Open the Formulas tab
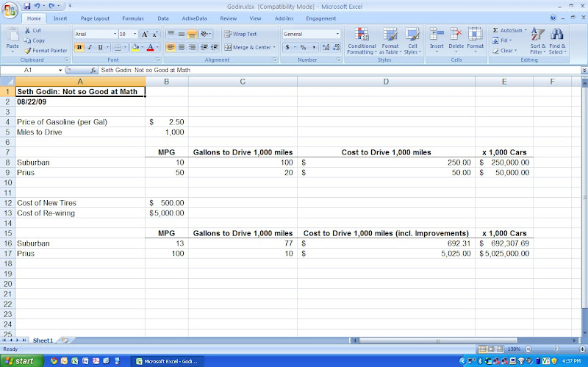The height and width of the screenshot is (367, 588). point(133,18)
